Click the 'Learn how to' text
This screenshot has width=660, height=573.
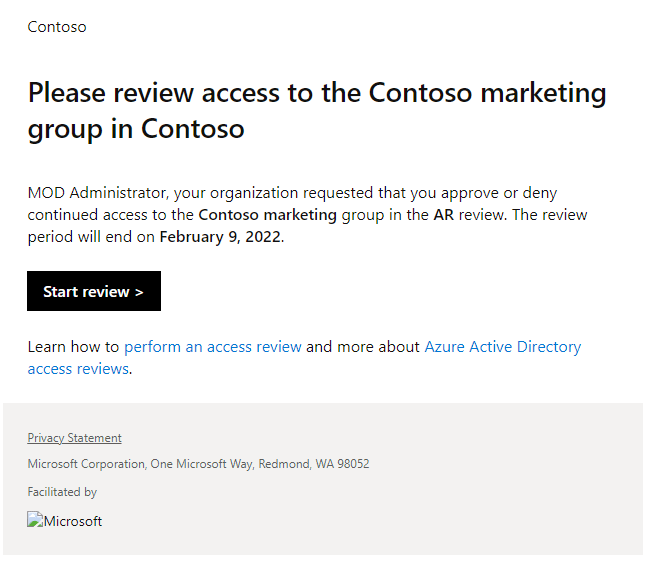pyautogui.click(x=73, y=347)
